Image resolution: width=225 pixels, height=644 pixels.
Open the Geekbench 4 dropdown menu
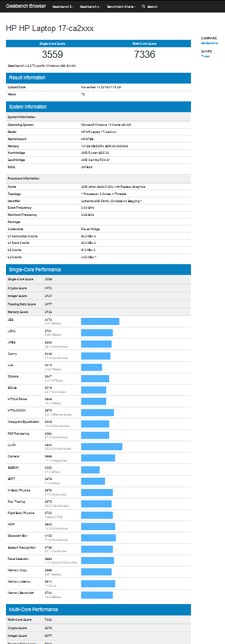click(90, 7)
